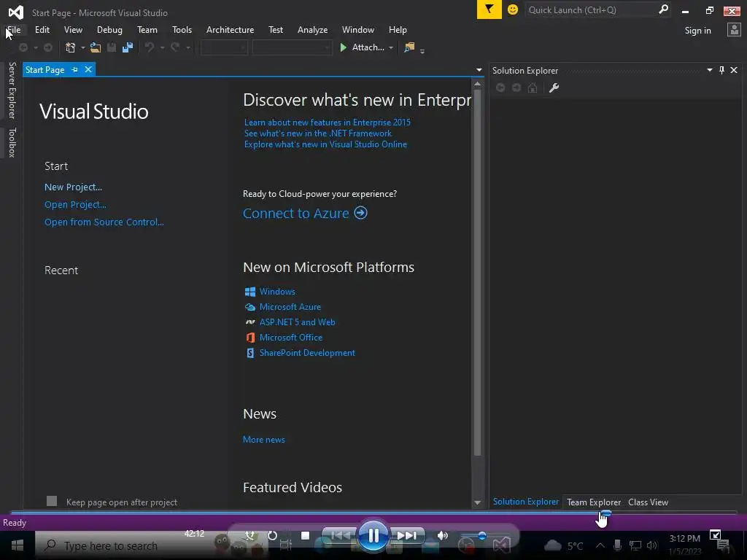Stop playback in the media player

point(306,535)
